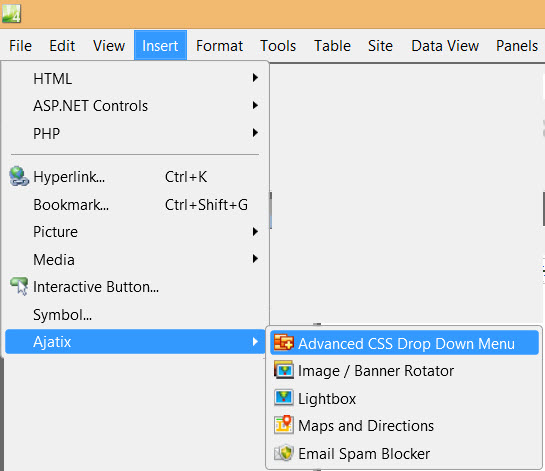Click the Expression Web app icon in title bar

[11, 13]
